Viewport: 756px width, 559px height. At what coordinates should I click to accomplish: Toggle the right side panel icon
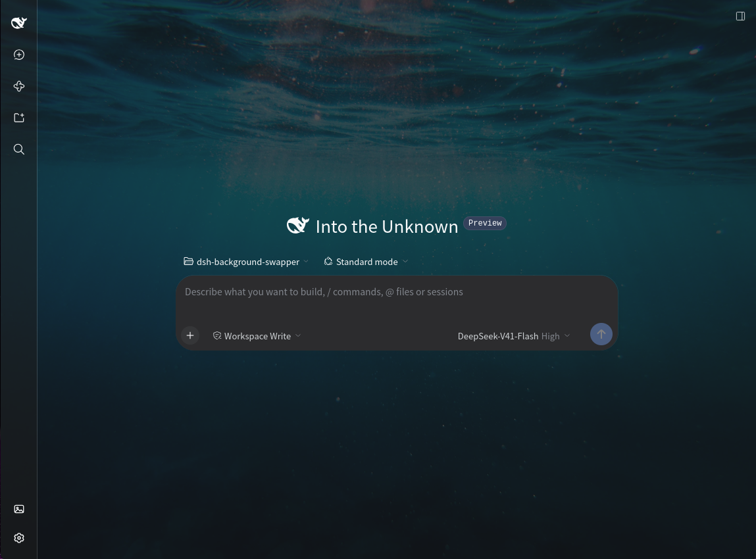(741, 16)
